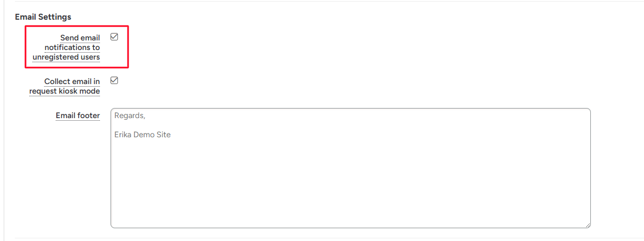Image resolution: width=644 pixels, height=241 pixels.
Task: Click the word 'Erika' in footer
Action: pyautogui.click(x=124, y=135)
